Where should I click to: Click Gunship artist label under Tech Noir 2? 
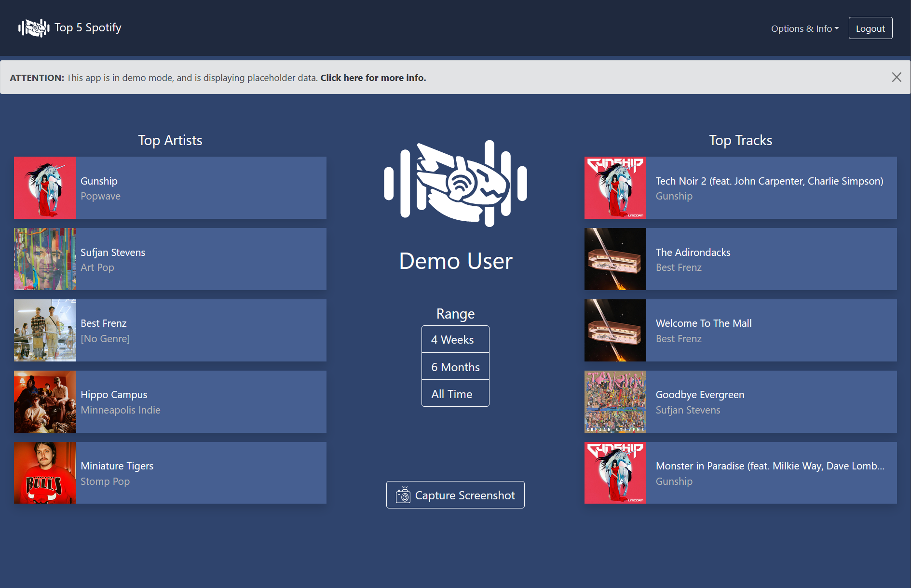674,196
